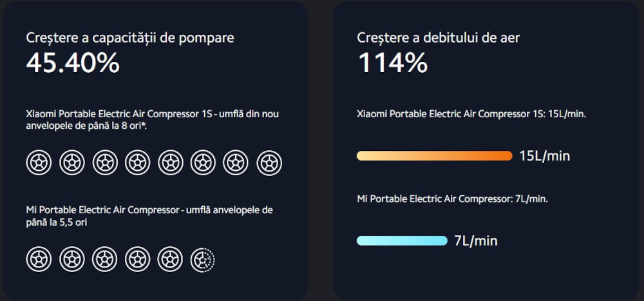Click the 'Creștere a debitului de aer' heading

click(439, 38)
